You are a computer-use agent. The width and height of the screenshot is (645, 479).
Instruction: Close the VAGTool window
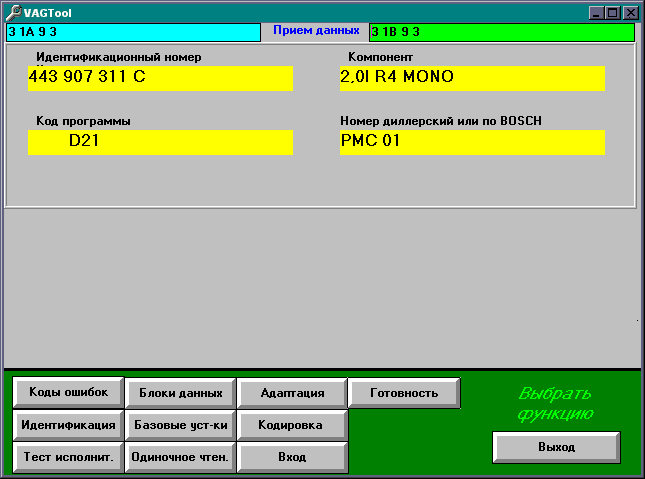pos(630,13)
